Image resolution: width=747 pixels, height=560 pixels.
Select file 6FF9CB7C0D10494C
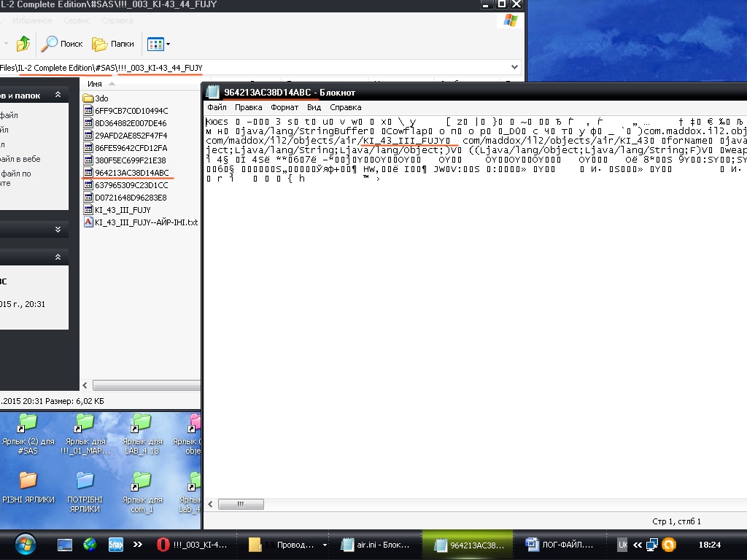[125, 111]
